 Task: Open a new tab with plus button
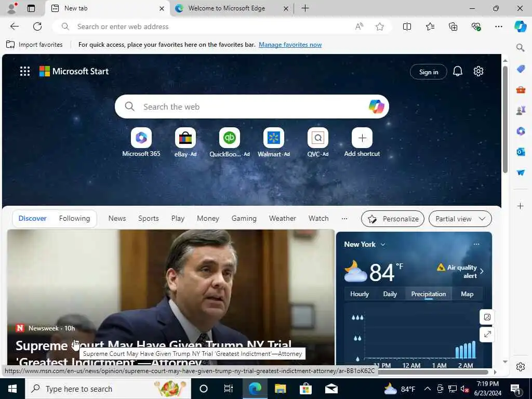coord(305,8)
